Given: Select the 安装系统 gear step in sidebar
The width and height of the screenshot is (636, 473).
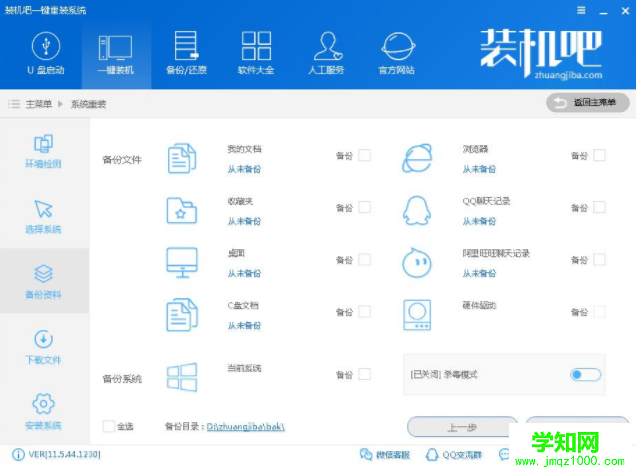Looking at the screenshot, I should [x=43, y=412].
